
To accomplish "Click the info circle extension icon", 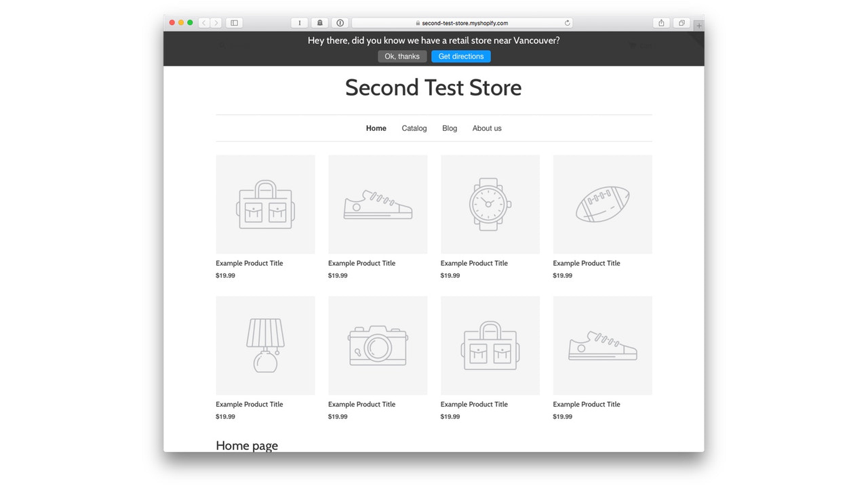I will point(340,22).
